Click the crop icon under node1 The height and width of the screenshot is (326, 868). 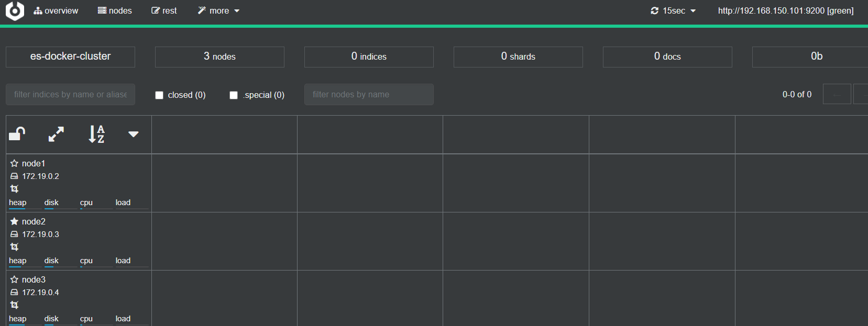[14, 188]
